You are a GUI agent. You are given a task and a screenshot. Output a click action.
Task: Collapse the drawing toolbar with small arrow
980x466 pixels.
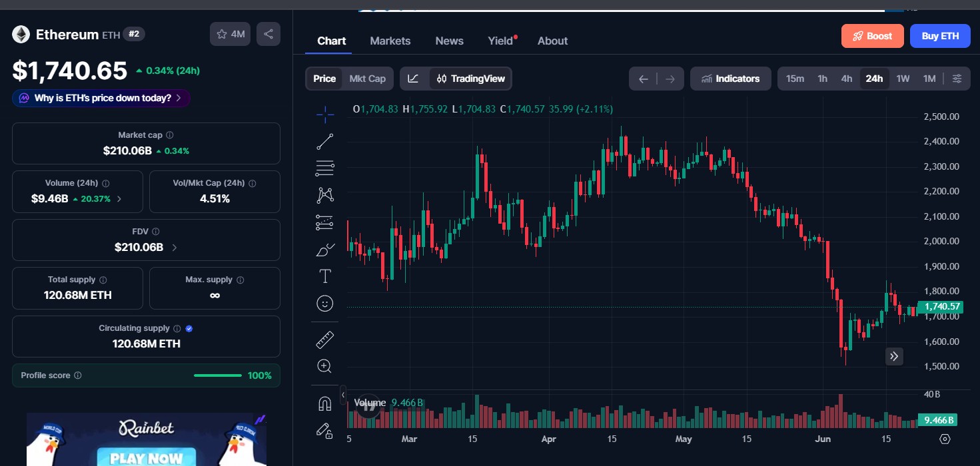tap(343, 395)
